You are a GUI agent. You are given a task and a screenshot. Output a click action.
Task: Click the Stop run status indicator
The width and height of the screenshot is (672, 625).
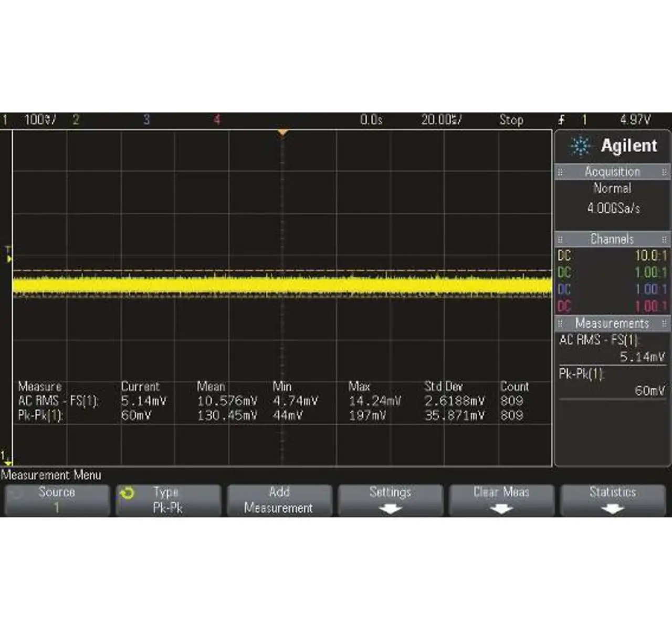pyautogui.click(x=511, y=120)
